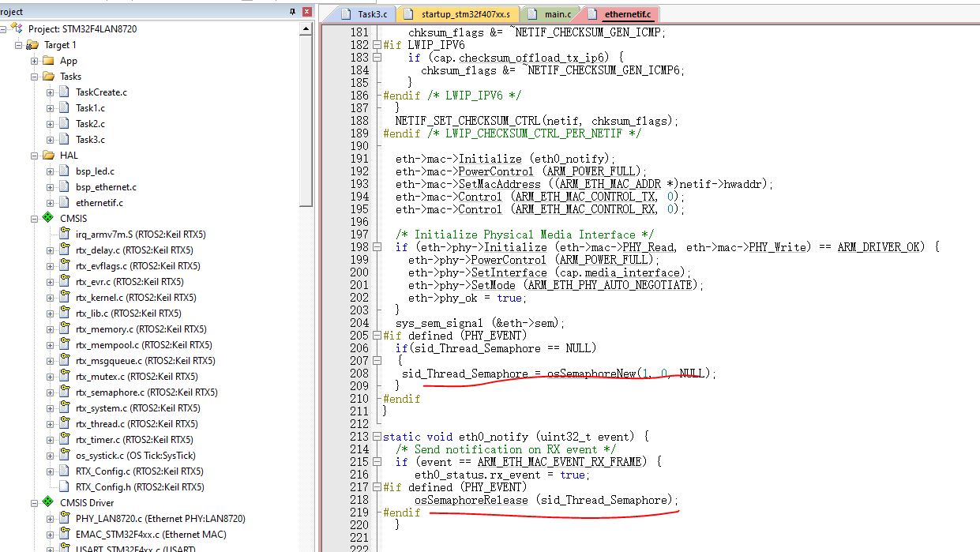Viewport: 980px width, 552px height.
Task: Collapse the HAL group
Action: click(x=35, y=156)
